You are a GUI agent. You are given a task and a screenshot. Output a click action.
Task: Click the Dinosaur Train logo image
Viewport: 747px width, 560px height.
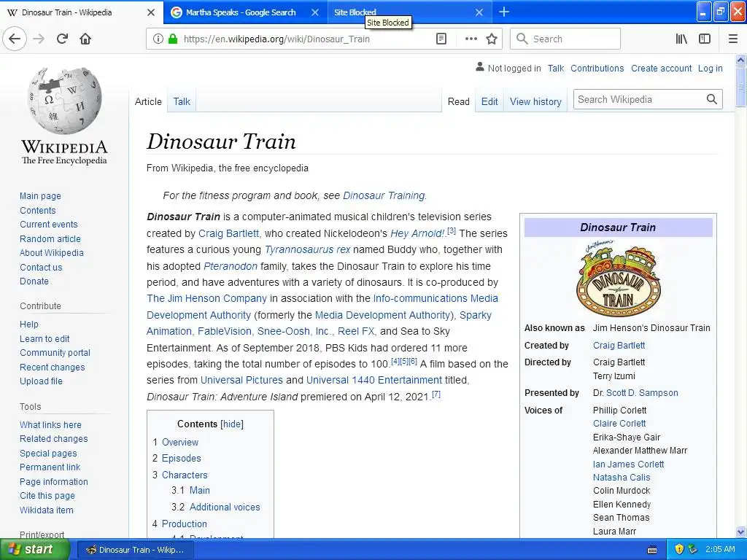[619, 279]
